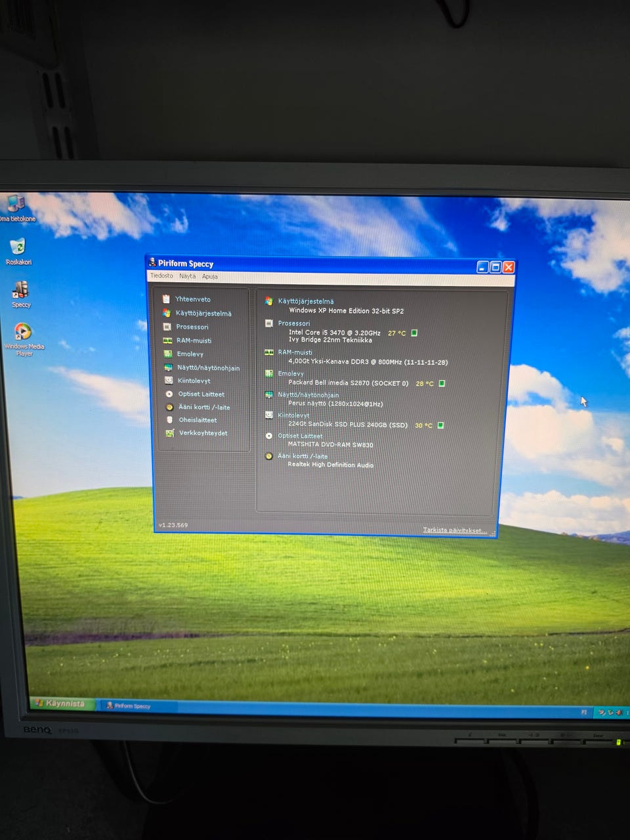Select Emolevy in the sidebar list
Screen dimensions: 630x840
click(190, 354)
